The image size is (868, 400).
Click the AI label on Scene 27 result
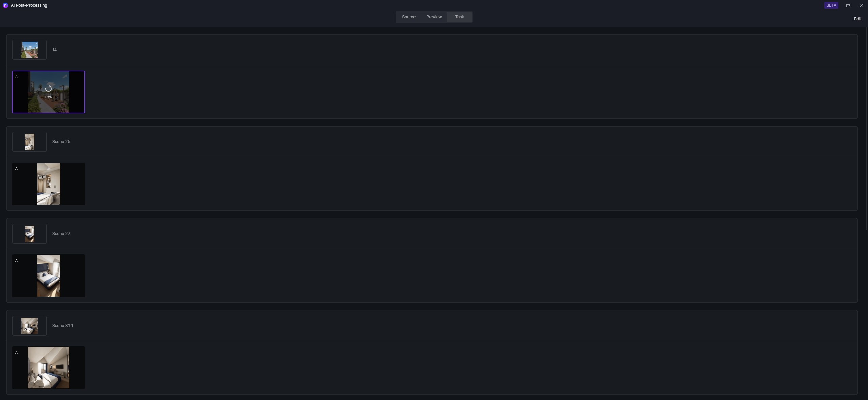pyautogui.click(x=17, y=261)
